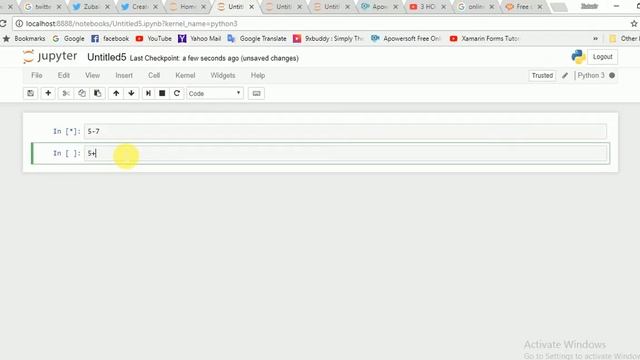Close the active Untitled notebook tab
Screen dimensions: 640x360
(x=251, y=7)
